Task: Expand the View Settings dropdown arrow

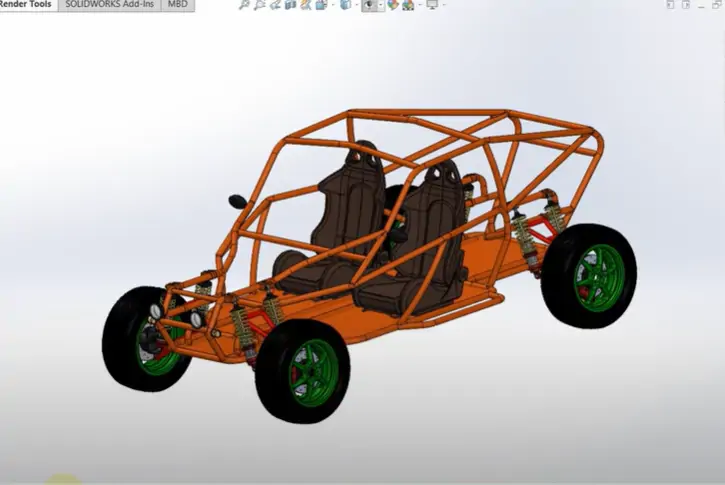Action: tap(444, 5)
